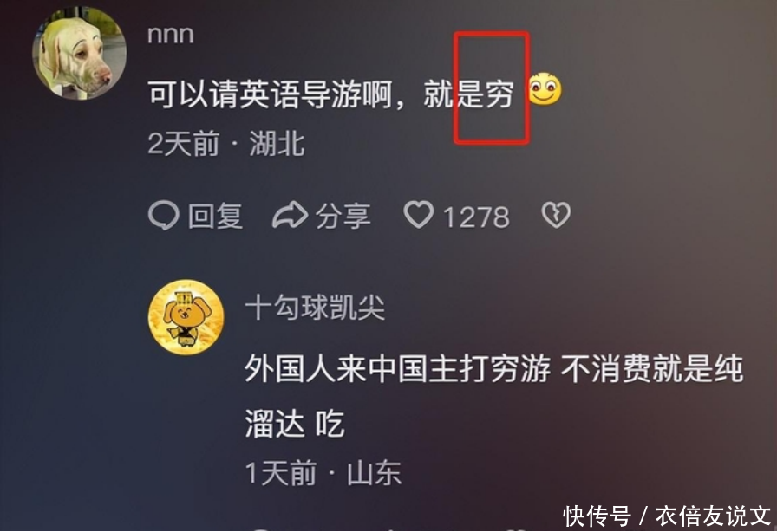Click the 2天前 timestamp
The width and height of the screenshot is (777, 532).
[x=184, y=144]
